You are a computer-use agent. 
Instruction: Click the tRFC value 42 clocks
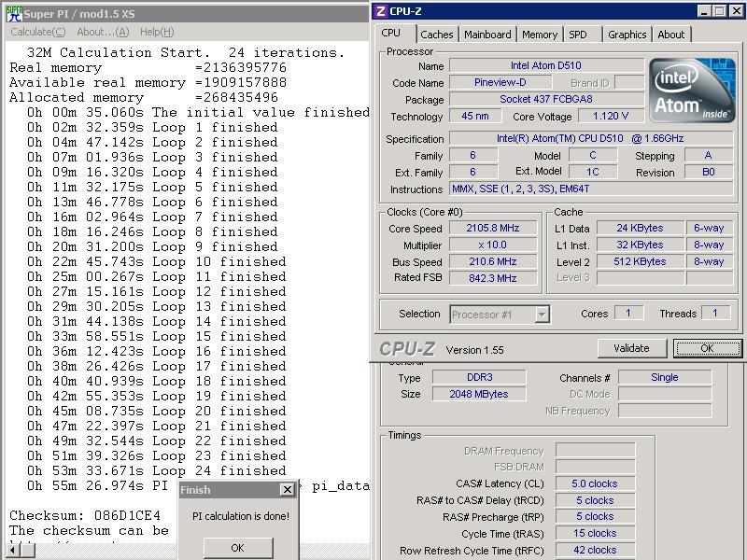595,550
